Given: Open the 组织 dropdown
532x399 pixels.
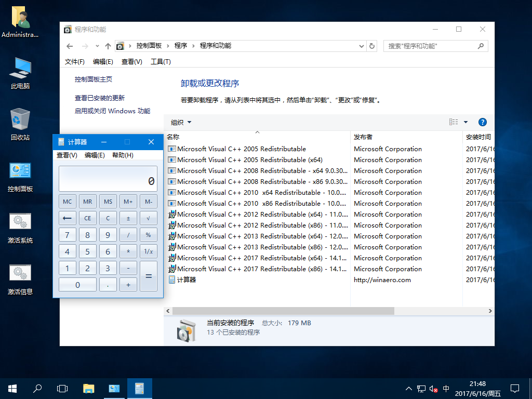Looking at the screenshot, I should (x=181, y=122).
